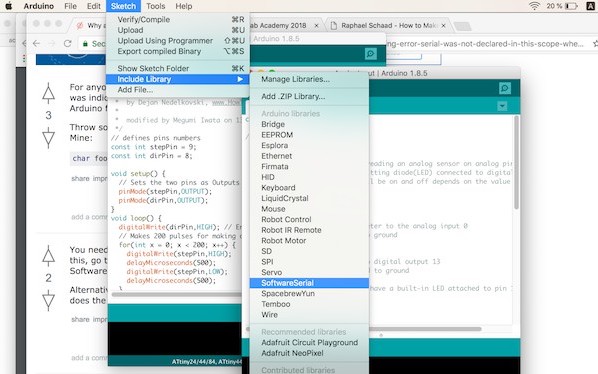This screenshot has height=374, width=598.
Task: Click horizontal scrollbar in stepper sketch editor
Action: click(x=177, y=294)
